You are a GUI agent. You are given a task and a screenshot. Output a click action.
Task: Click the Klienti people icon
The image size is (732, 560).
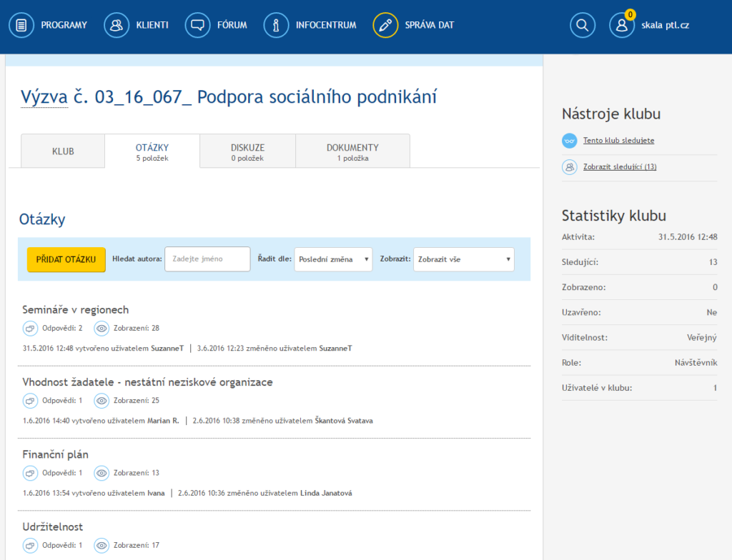click(x=117, y=25)
